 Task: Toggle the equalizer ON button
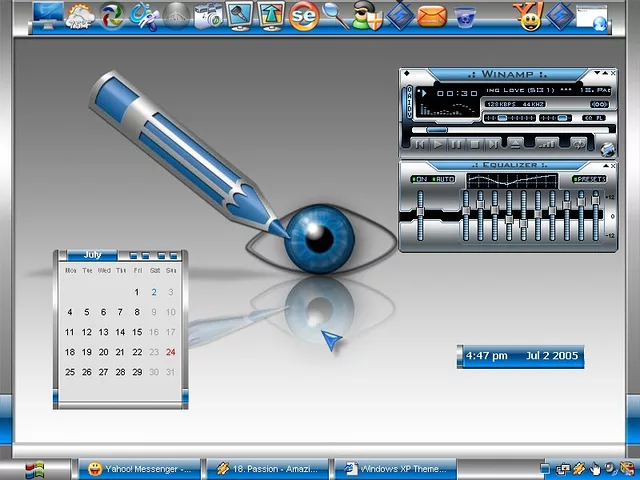419,179
